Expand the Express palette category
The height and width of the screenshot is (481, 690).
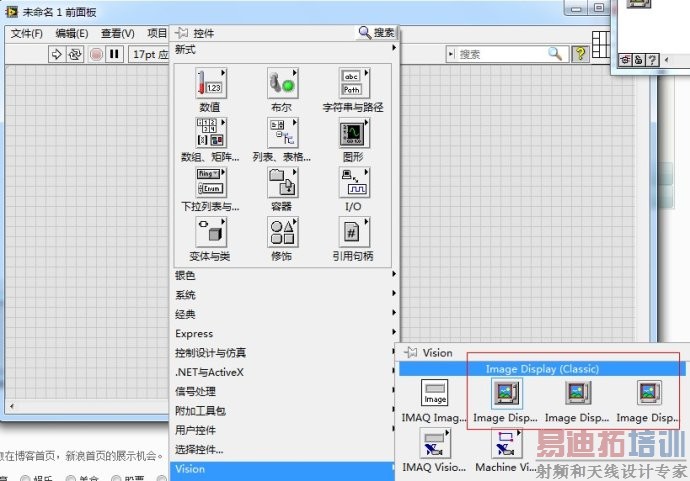click(x=285, y=333)
